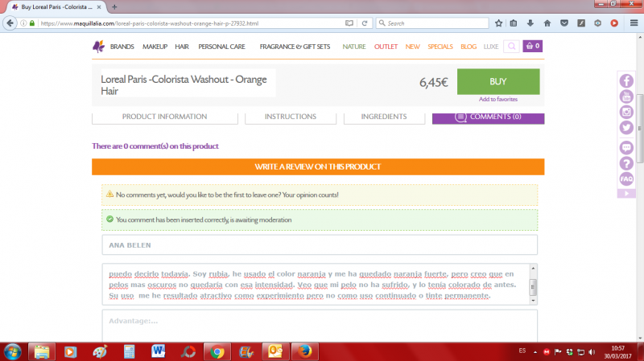Image resolution: width=644 pixels, height=361 pixels.
Task: Open Windows Start button
Action: [13, 352]
